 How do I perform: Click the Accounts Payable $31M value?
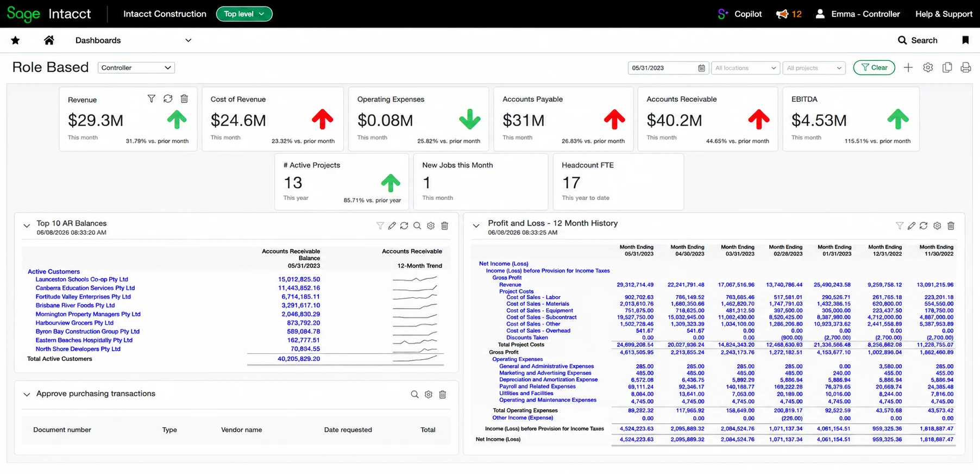click(x=523, y=121)
